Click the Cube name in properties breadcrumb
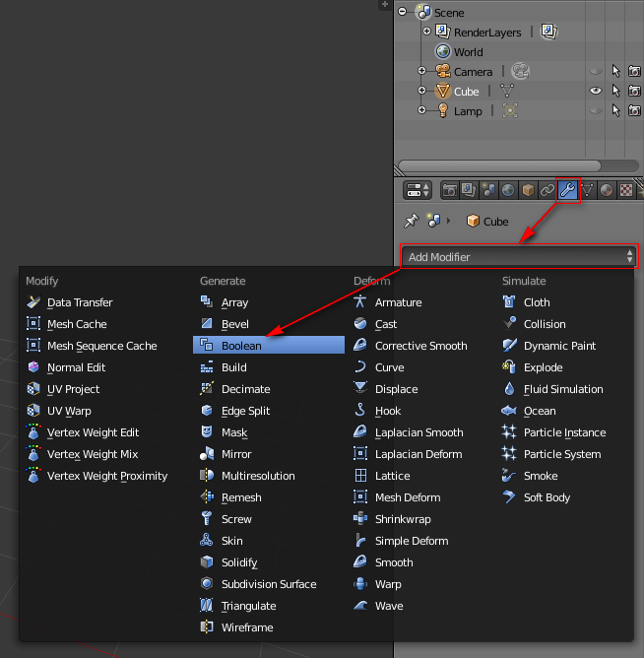The image size is (644, 658). pos(495,222)
